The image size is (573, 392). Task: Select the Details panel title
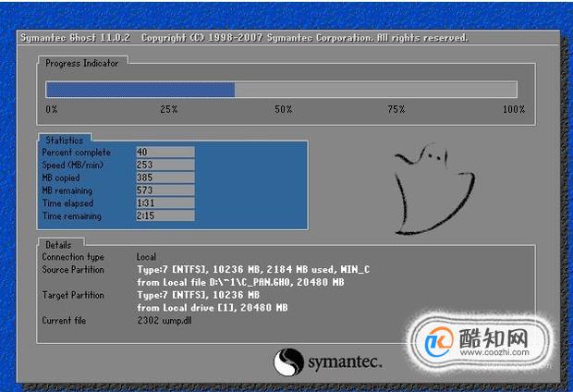point(58,245)
